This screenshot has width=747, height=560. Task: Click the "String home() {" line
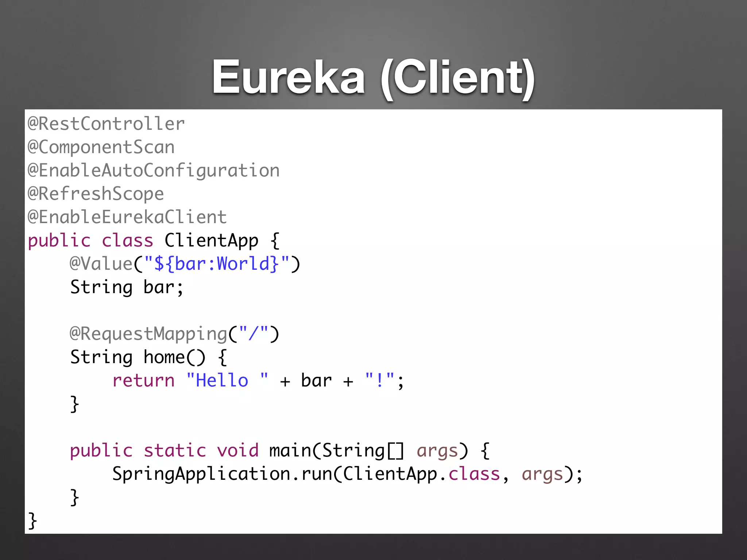pyautogui.click(x=149, y=357)
